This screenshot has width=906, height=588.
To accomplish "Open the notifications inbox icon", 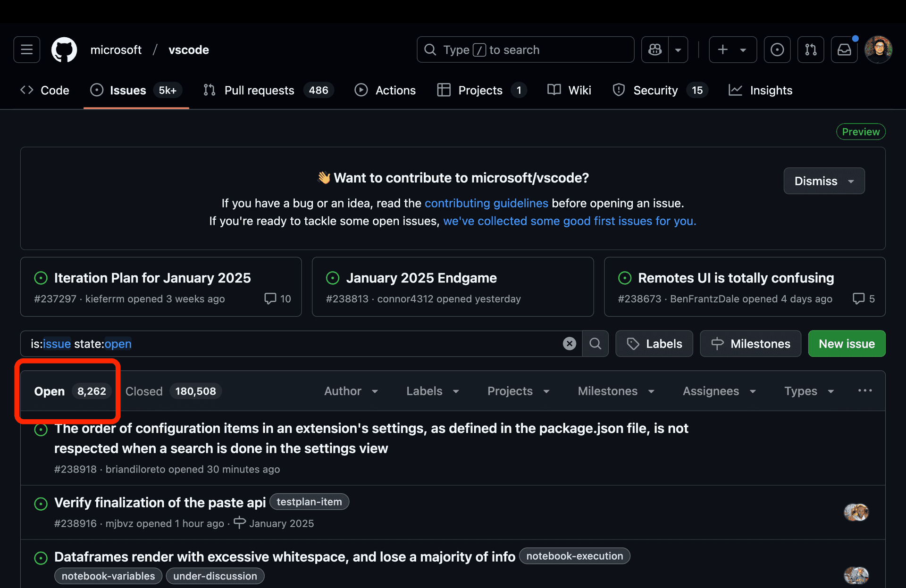I will point(844,50).
